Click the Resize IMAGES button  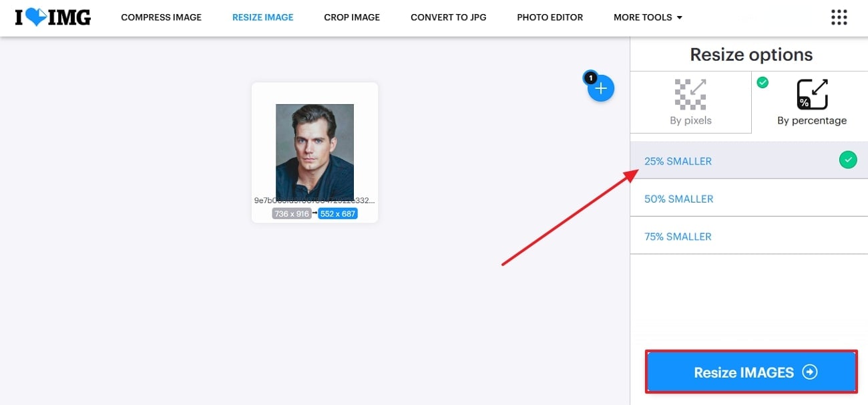tap(750, 372)
